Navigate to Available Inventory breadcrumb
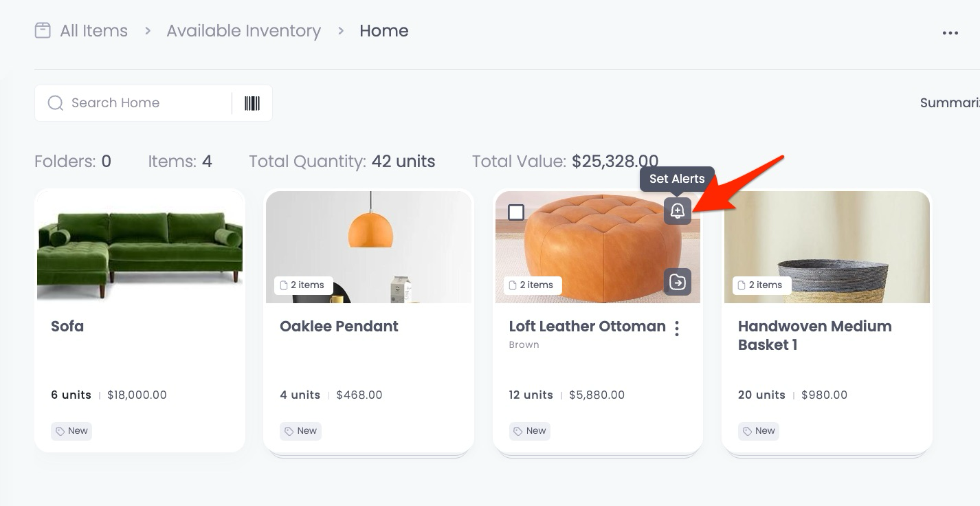The width and height of the screenshot is (980, 506). (x=243, y=31)
